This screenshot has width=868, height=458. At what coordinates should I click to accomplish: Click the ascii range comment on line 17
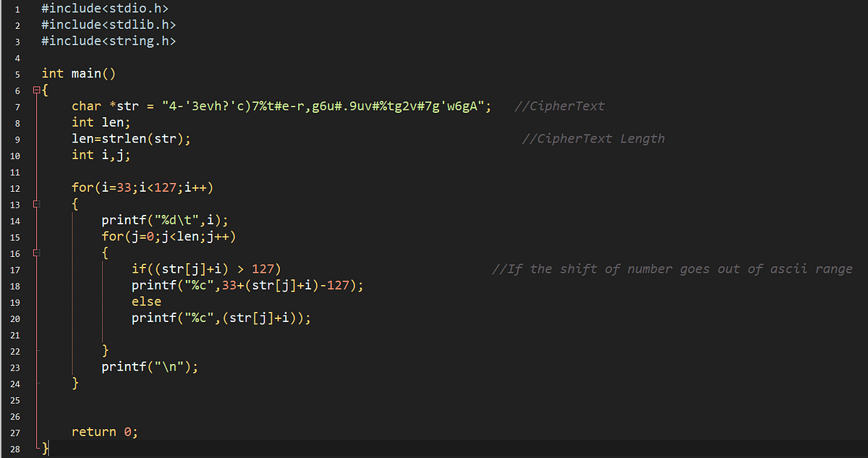click(x=673, y=268)
